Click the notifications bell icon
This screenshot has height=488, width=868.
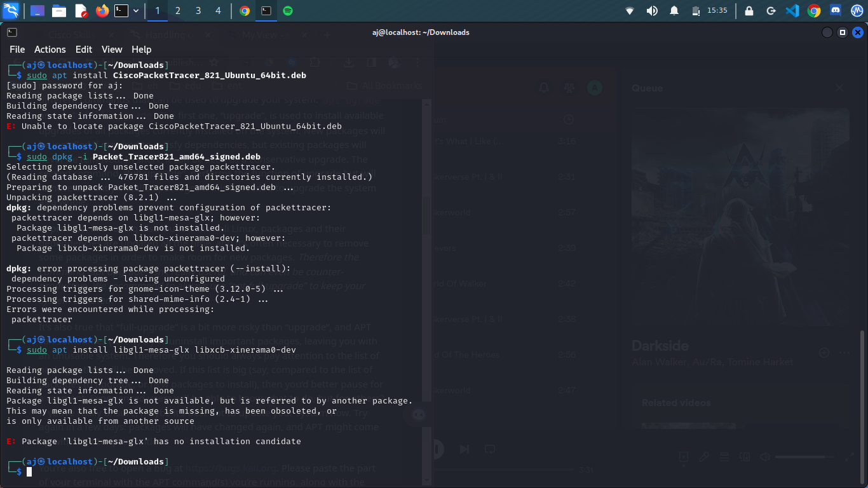point(674,11)
